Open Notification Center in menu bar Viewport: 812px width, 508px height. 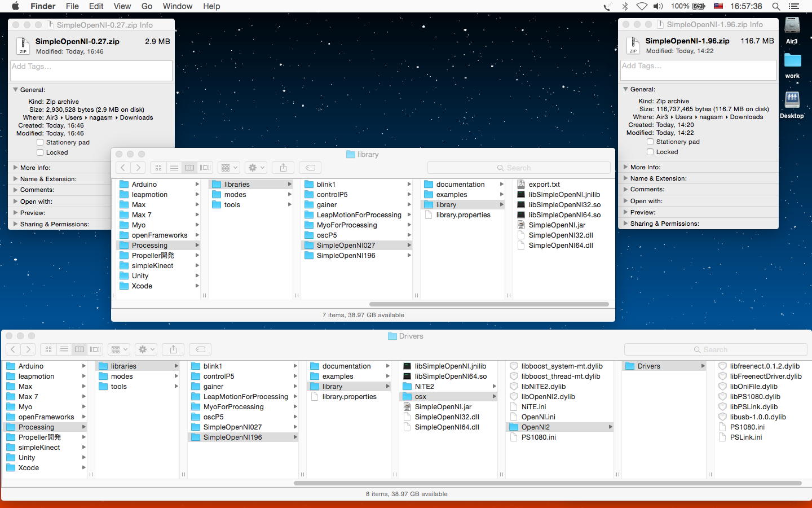pyautogui.click(x=794, y=6)
